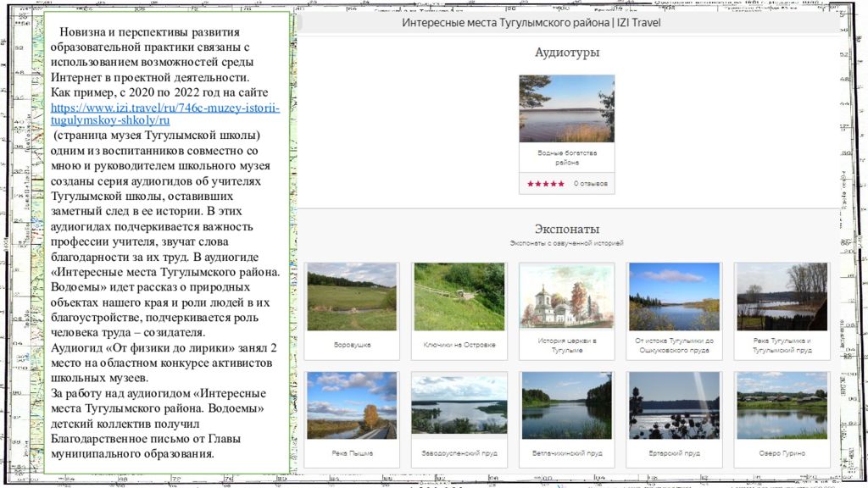Click the five-star rating under the audiotour
The width and height of the screenshot is (868, 488).
545,184
